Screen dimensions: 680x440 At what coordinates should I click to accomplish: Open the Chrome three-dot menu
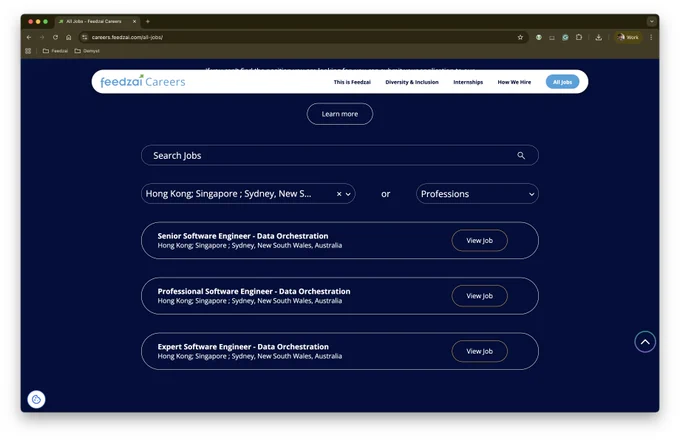[x=651, y=37]
